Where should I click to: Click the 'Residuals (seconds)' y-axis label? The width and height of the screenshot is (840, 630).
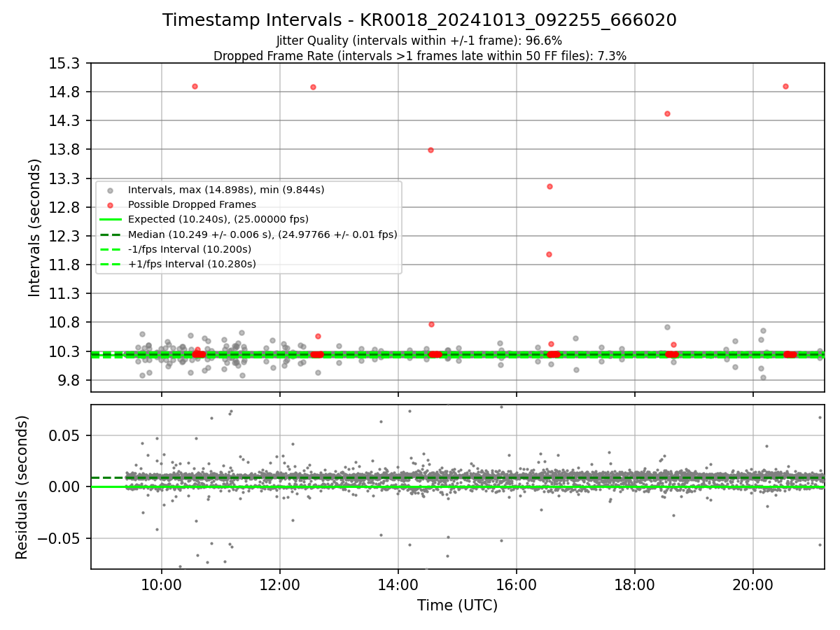[x=22, y=487]
